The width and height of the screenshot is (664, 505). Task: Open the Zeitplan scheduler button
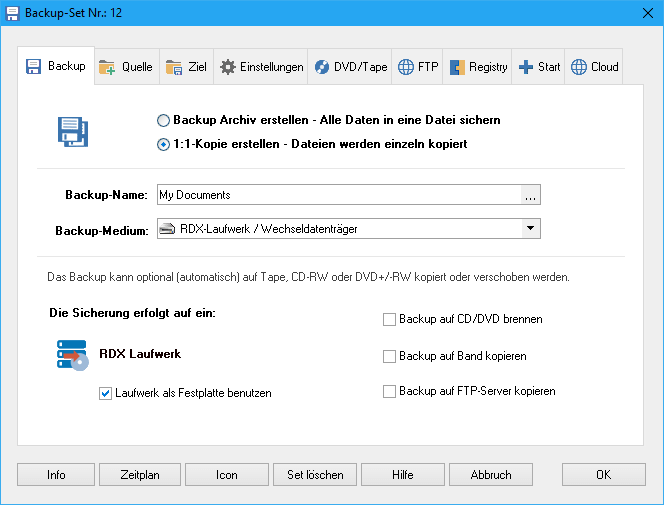click(140, 475)
